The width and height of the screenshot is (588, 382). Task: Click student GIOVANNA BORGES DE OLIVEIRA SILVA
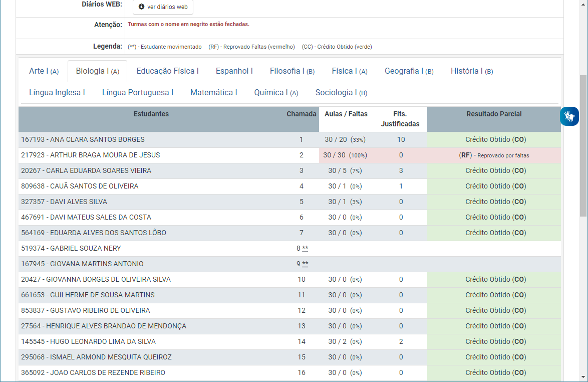pos(96,280)
